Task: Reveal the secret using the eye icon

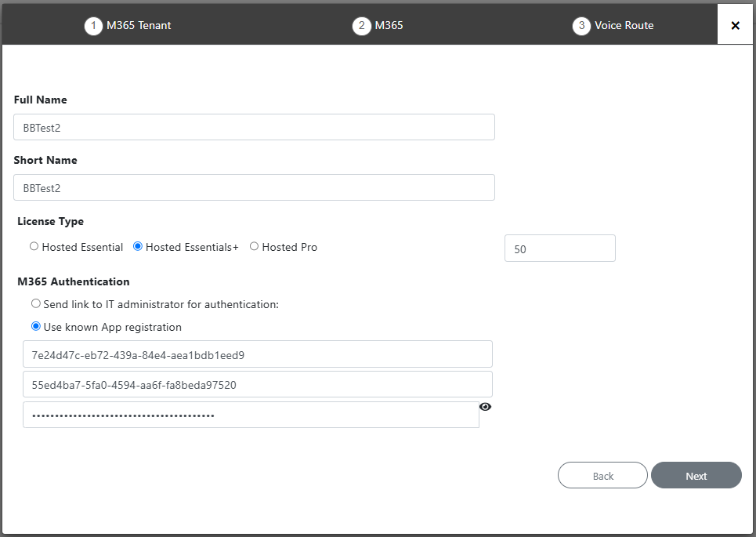Action: coord(485,407)
